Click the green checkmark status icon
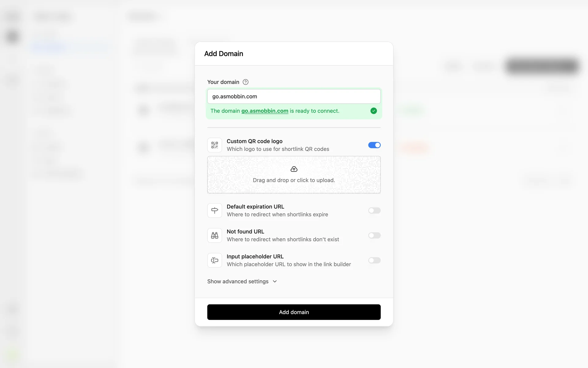 374,111
